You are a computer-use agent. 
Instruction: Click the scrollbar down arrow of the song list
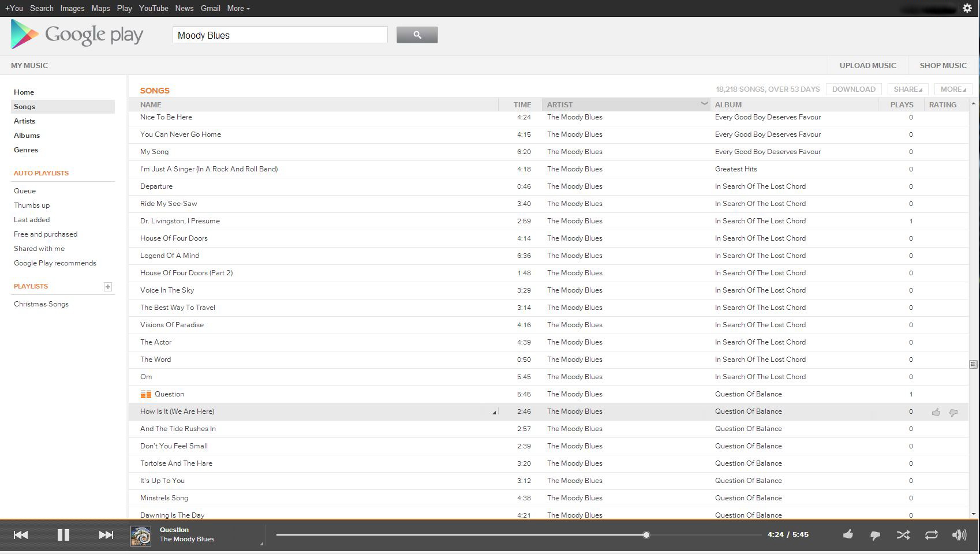click(974, 514)
